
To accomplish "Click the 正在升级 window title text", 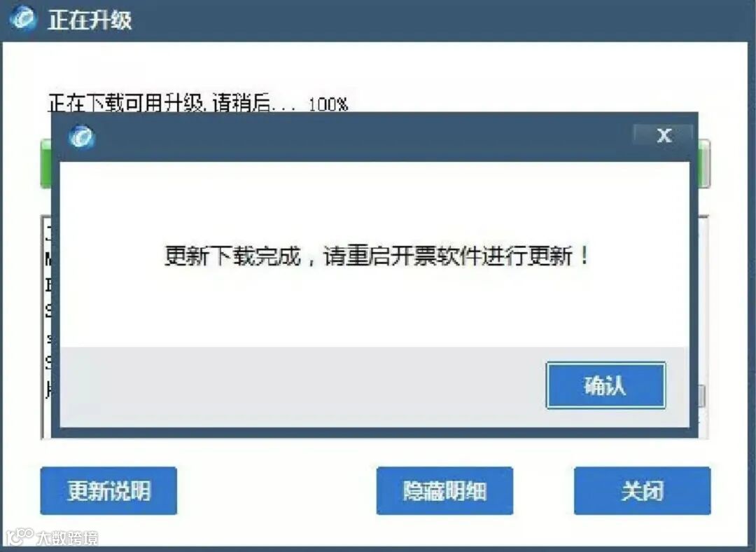I will click(90, 20).
